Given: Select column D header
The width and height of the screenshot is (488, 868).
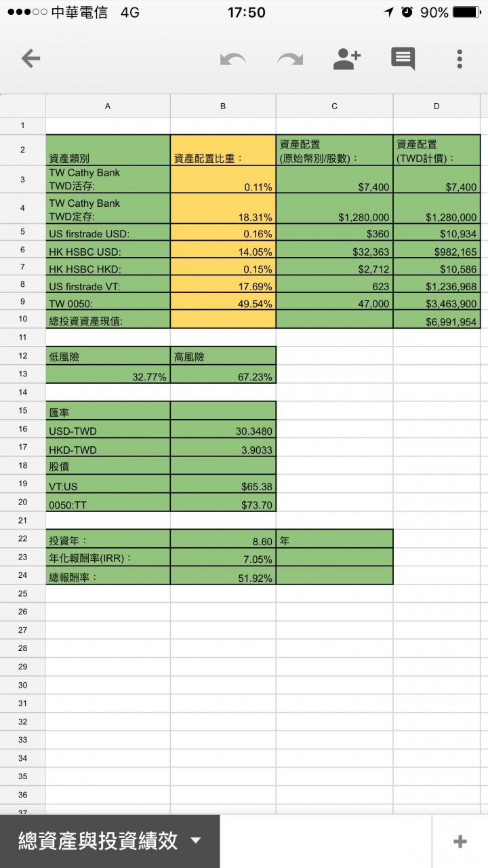Looking at the screenshot, I should (436, 106).
